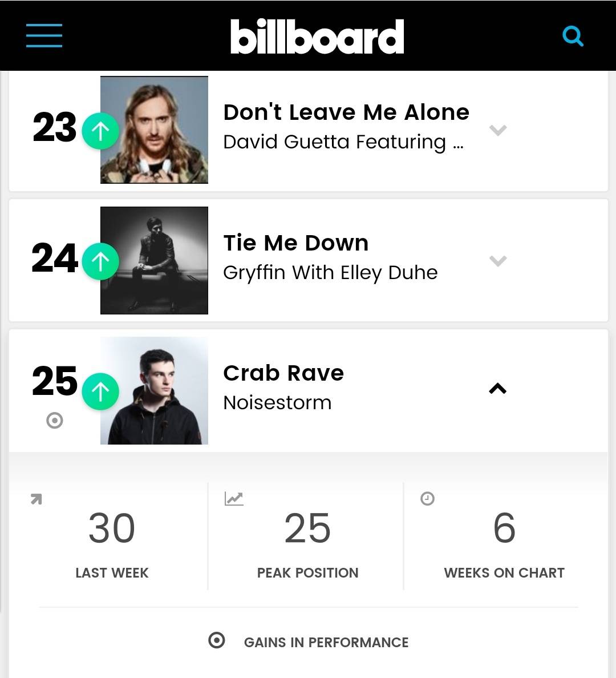Expand details for Tie Me Down
The width and height of the screenshot is (616, 678).
497,261
